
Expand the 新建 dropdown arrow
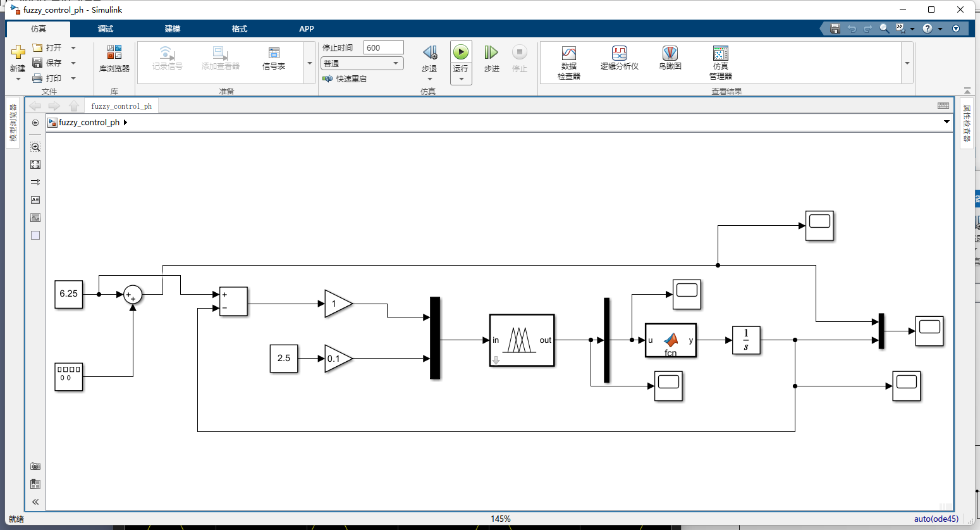click(18, 79)
